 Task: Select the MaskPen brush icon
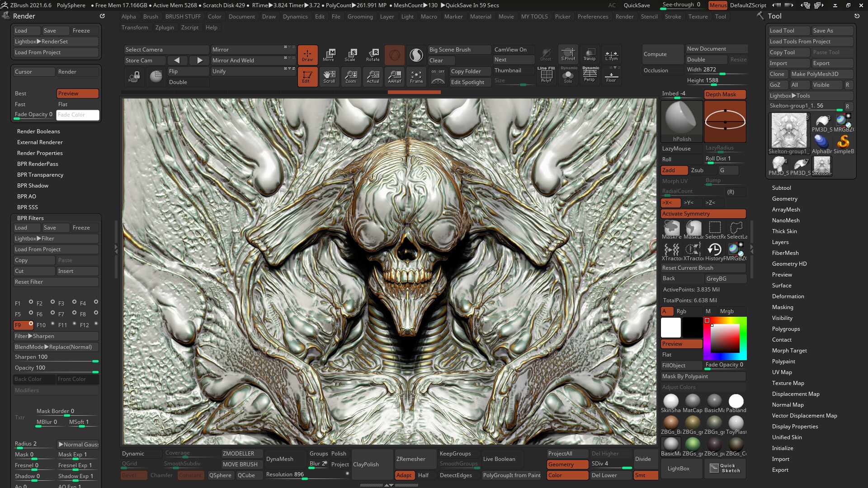672,230
